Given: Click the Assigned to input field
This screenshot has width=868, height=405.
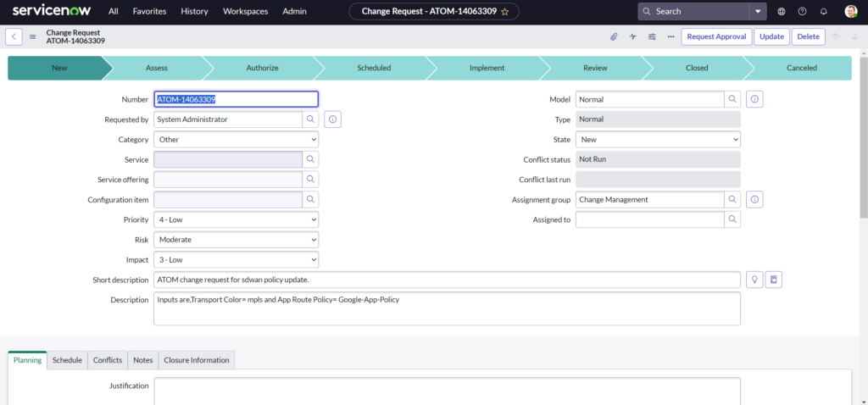Looking at the screenshot, I should pyautogui.click(x=650, y=219).
